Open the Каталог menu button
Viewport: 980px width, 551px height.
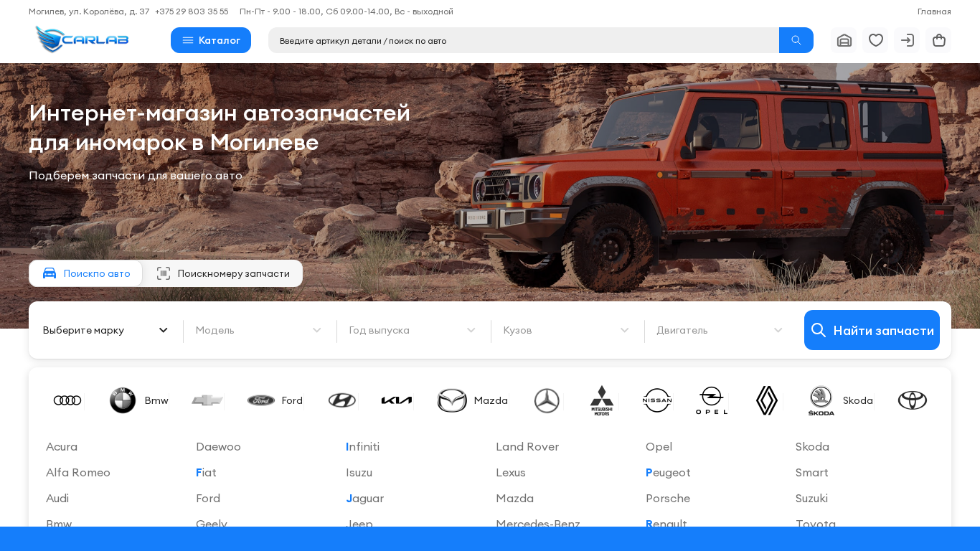tap(211, 40)
